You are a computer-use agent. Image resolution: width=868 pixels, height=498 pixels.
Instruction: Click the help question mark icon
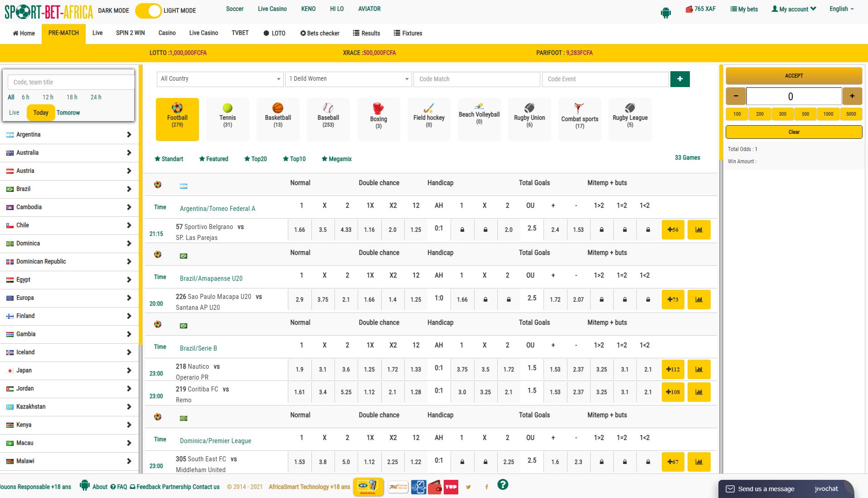(x=503, y=485)
